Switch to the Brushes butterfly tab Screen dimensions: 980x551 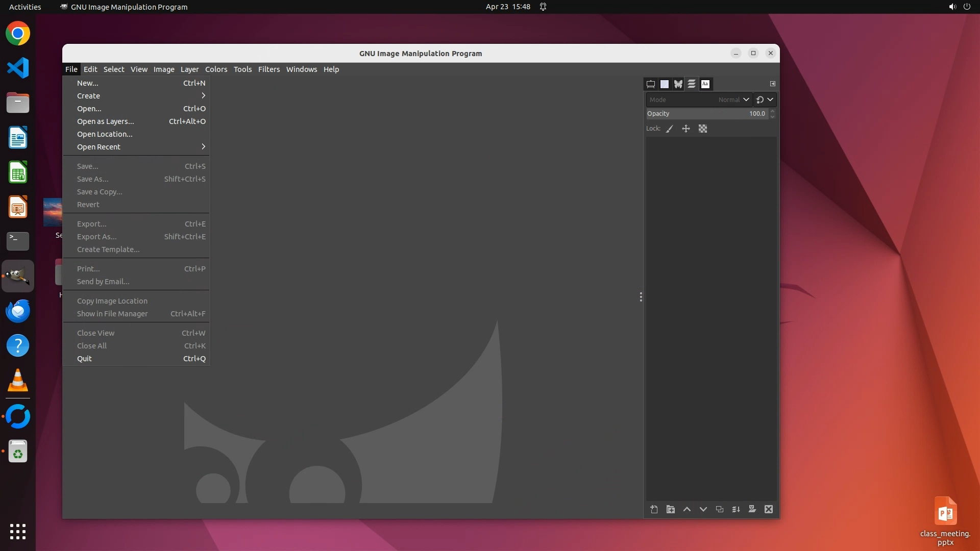pyautogui.click(x=678, y=84)
